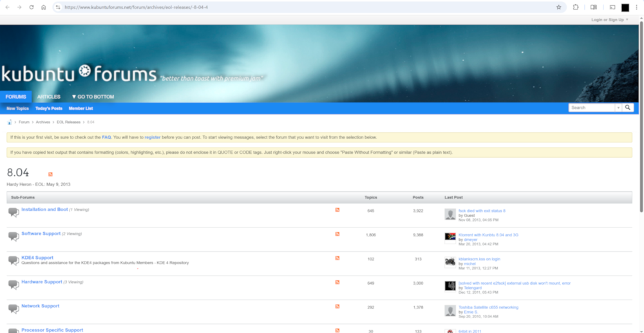
Task: Click the Hardware Support speech bubble icon
Action: (14, 285)
